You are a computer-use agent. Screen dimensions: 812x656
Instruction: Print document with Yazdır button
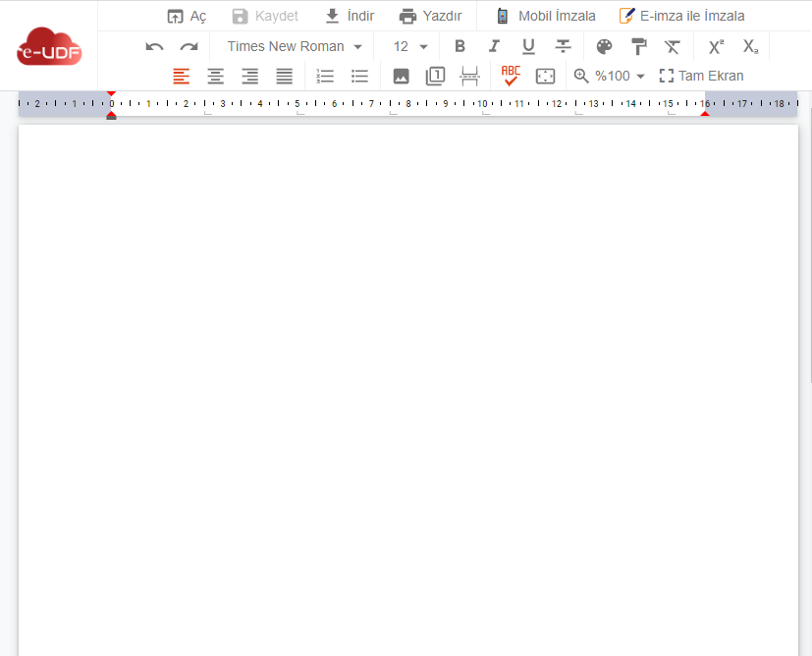(430, 16)
